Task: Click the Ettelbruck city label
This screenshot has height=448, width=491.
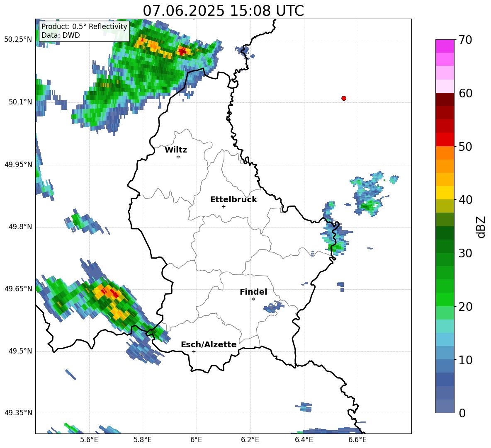Action: (233, 200)
